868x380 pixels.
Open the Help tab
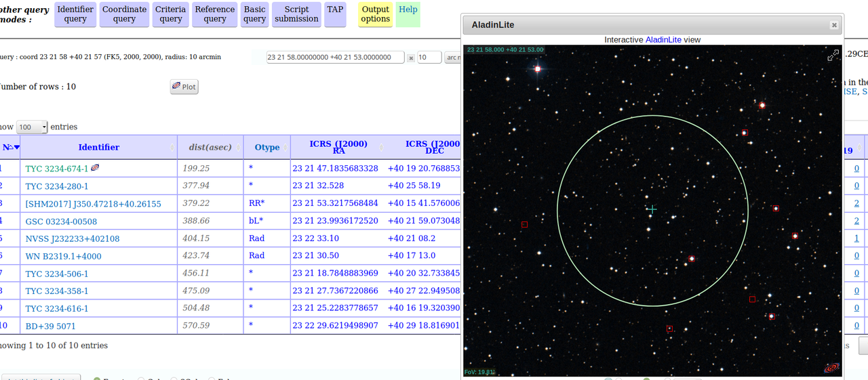pos(408,14)
